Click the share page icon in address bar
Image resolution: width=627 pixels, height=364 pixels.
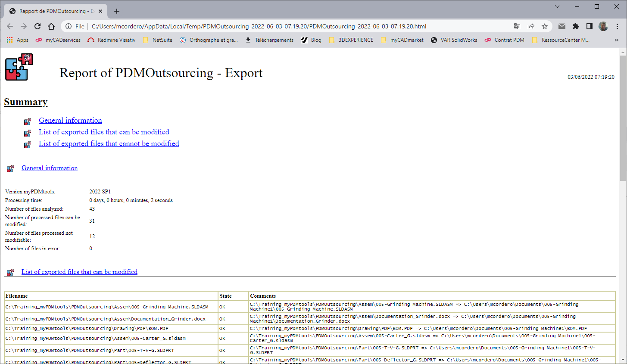click(x=531, y=26)
